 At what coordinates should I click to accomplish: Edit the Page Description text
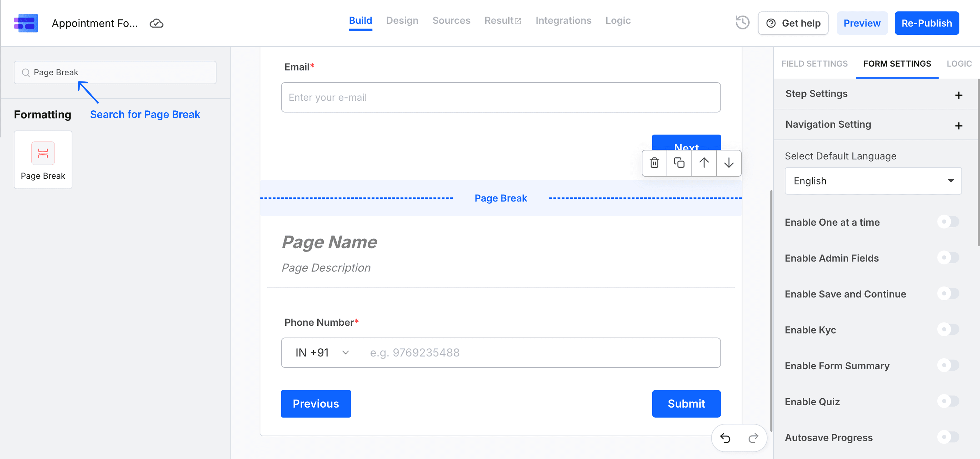(x=326, y=268)
